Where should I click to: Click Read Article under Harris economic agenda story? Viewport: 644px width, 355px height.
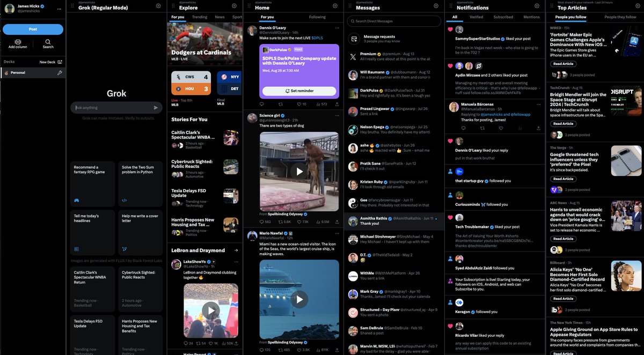pyautogui.click(x=563, y=239)
